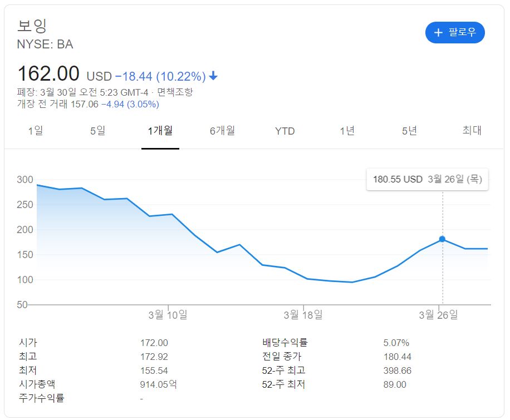
Task: Click the 개장 전 거래 157.06 text
Action: point(57,105)
